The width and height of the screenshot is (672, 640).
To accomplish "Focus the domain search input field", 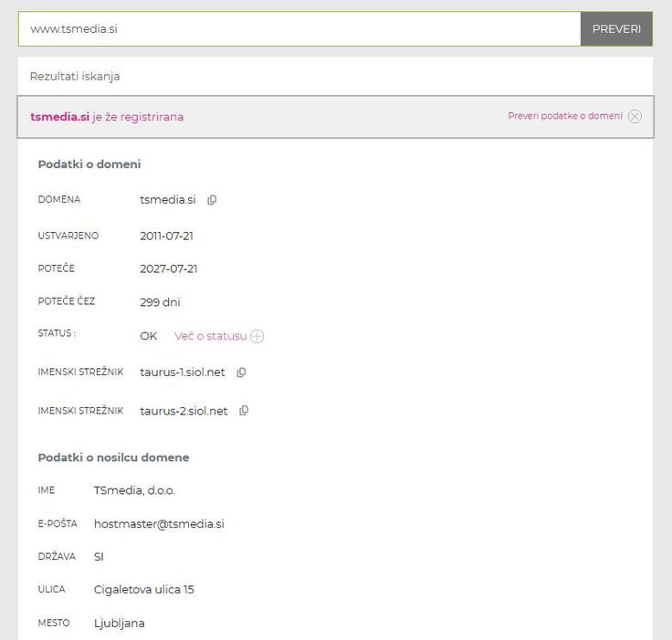I will (299, 28).
